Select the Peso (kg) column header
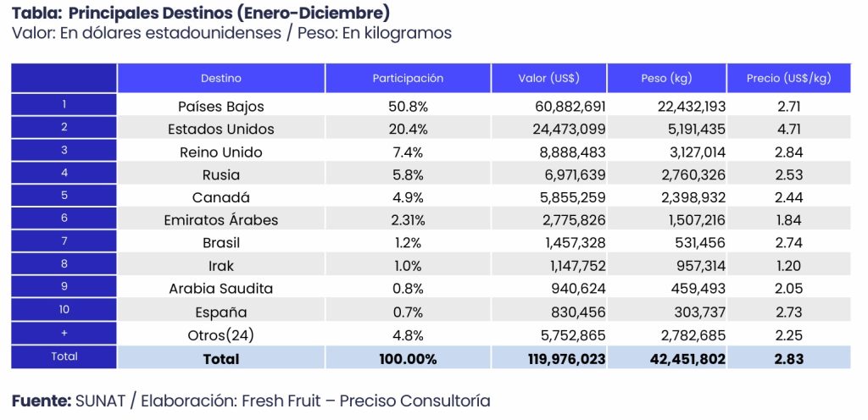The height and width of the screenshot is (420, 868). [x=666, y=78]
